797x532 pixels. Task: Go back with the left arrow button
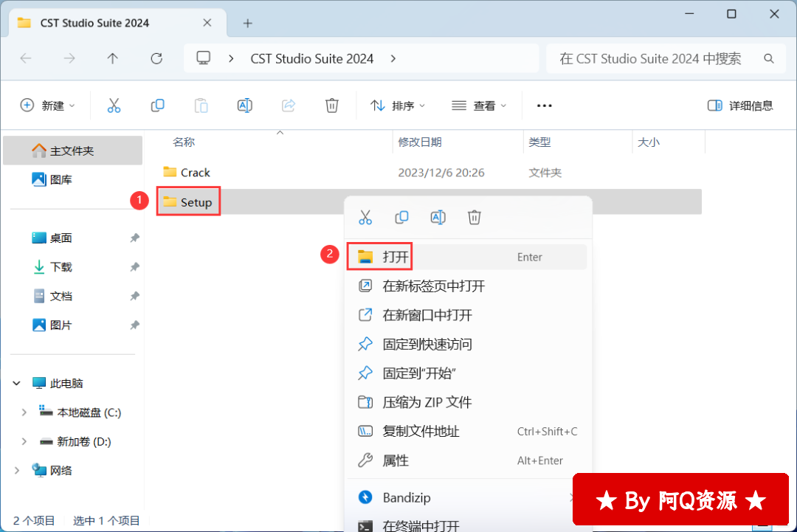26,58
